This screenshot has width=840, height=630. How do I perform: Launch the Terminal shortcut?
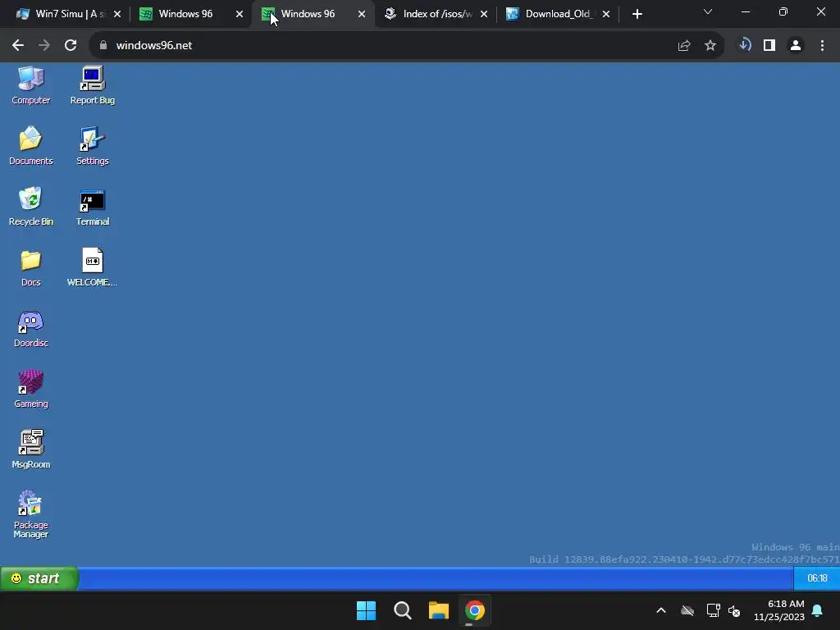92,206
